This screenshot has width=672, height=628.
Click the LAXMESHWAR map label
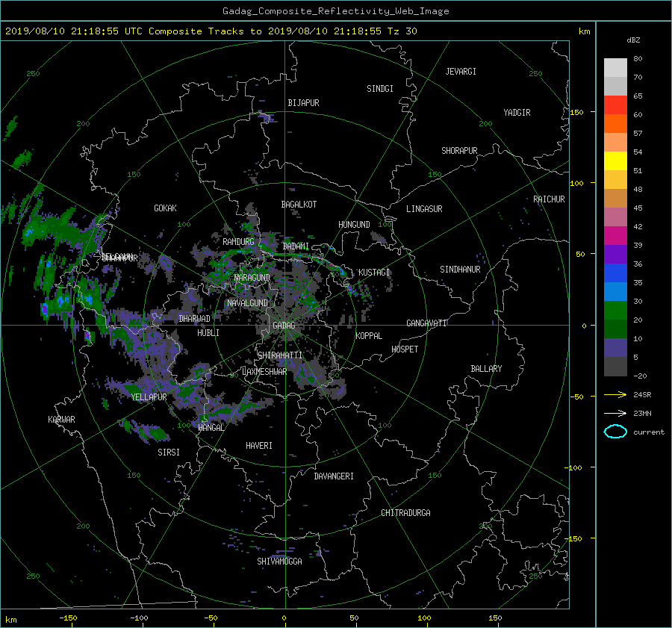pyautogui.click(x=264, y=372)
